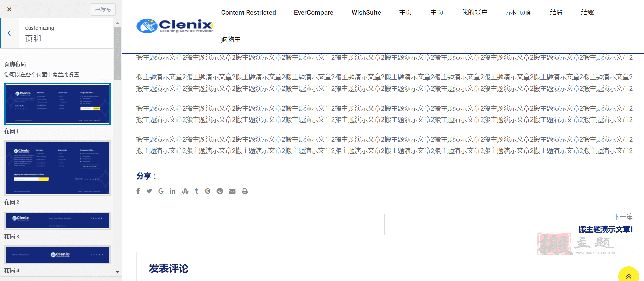Click the 下一篇 next-post label
Viewport: 644px width, 281px height.
623,217
